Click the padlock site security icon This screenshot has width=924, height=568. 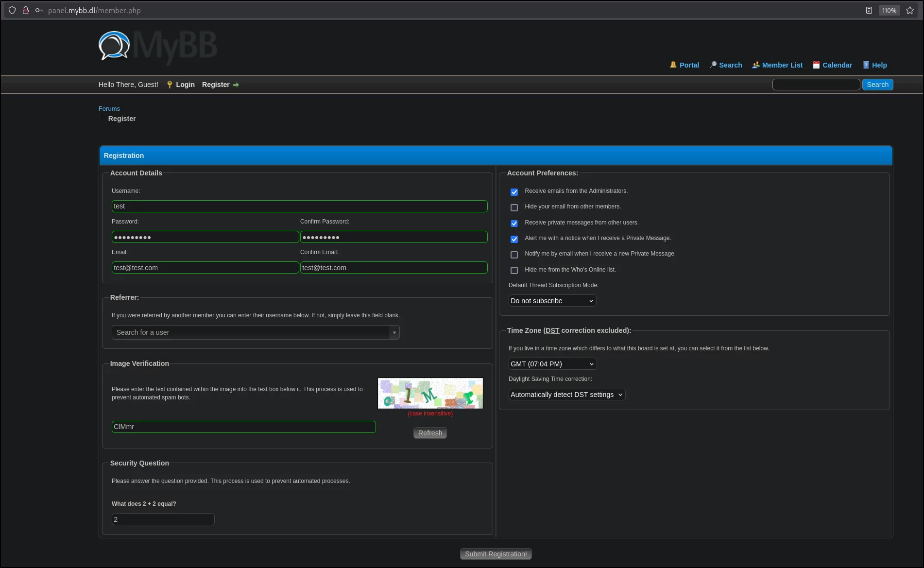[26, 10]
